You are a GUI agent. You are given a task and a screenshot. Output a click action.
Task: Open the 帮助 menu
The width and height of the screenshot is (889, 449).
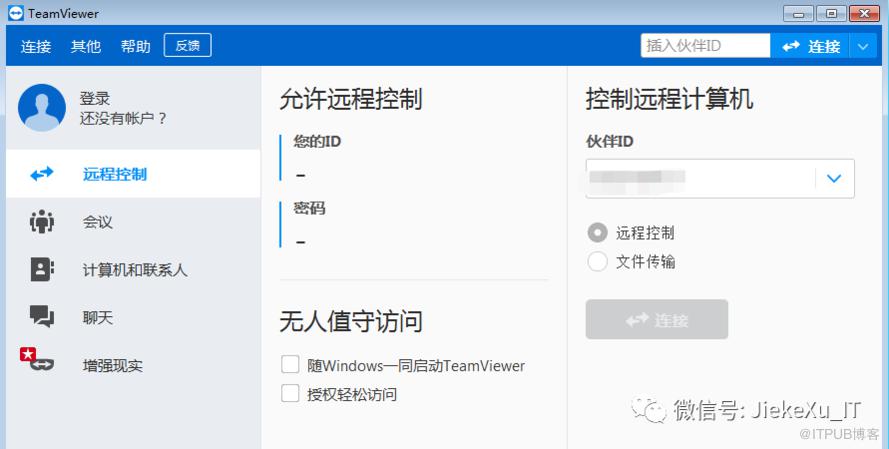click(136, 46)
